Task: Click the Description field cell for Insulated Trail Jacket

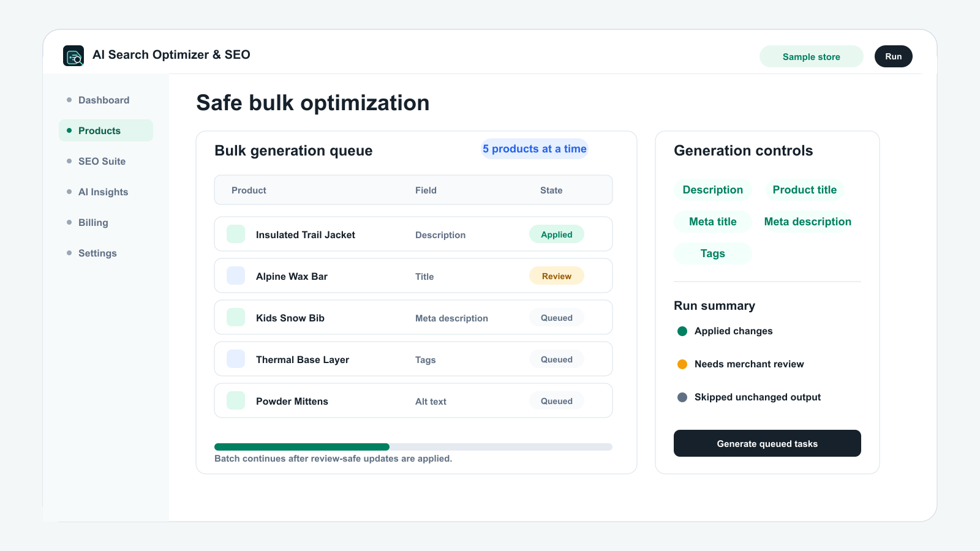Action: (x=440, y=235)
